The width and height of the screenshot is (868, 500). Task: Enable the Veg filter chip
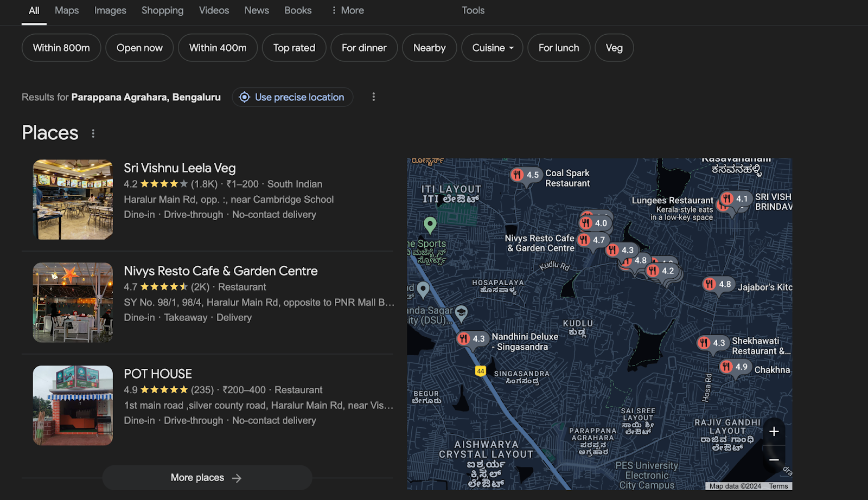pos(614,48)
